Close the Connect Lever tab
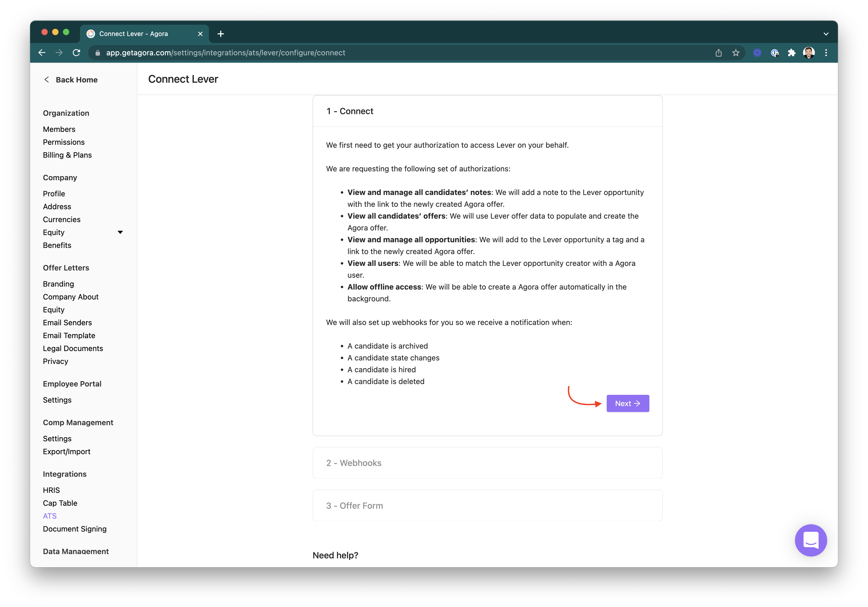The image size is (868, 607). [x=200, y=34]
